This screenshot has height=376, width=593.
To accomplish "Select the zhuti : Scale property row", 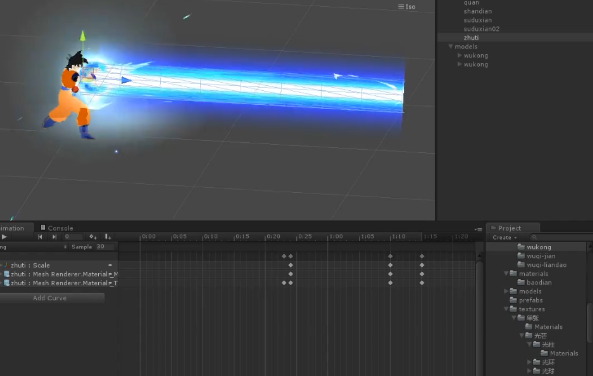I will (59, 265).
